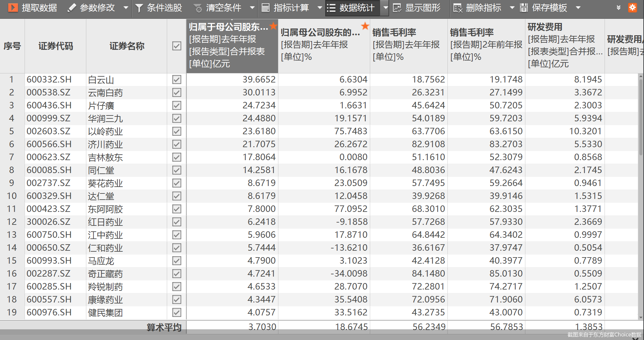Click the stock name 华润三九

[105, 119]
